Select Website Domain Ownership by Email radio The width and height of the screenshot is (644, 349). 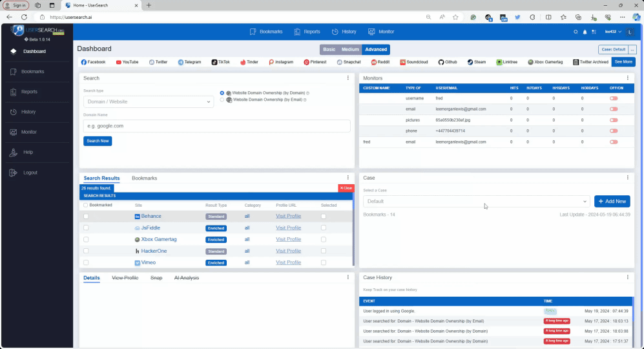222,100
